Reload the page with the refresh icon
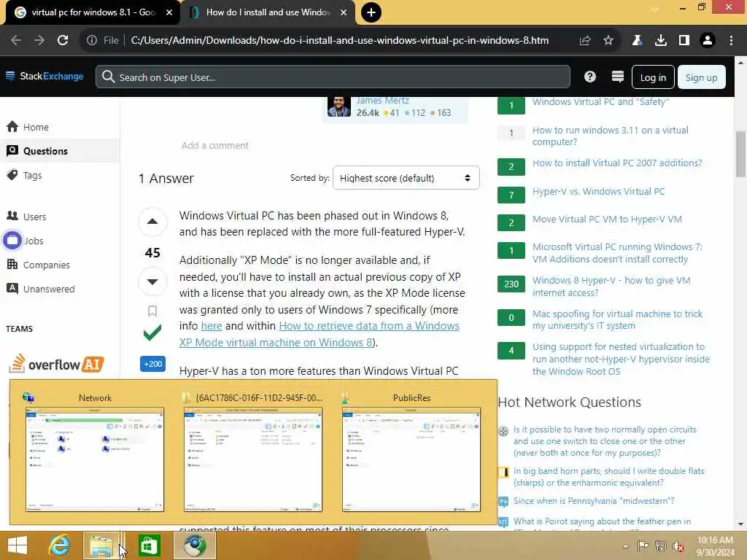Viewport: 747px width, 560px height. click(x=63, y=41)
